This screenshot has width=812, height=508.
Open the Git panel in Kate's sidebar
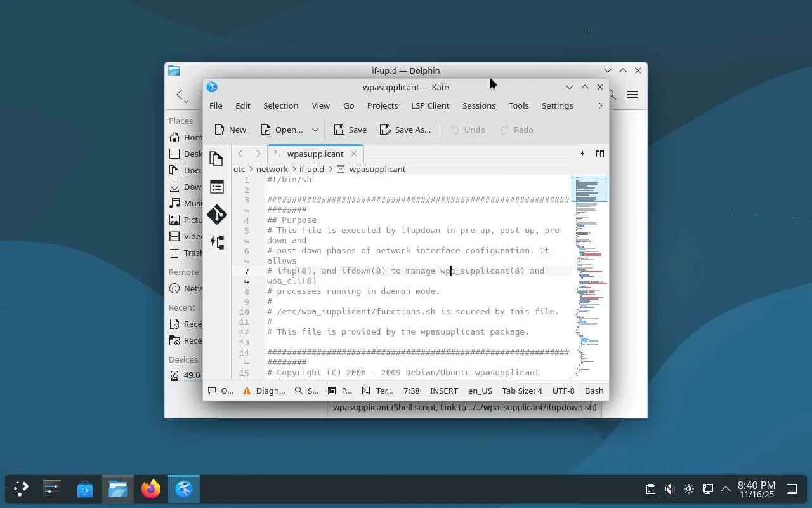[216, 215]
